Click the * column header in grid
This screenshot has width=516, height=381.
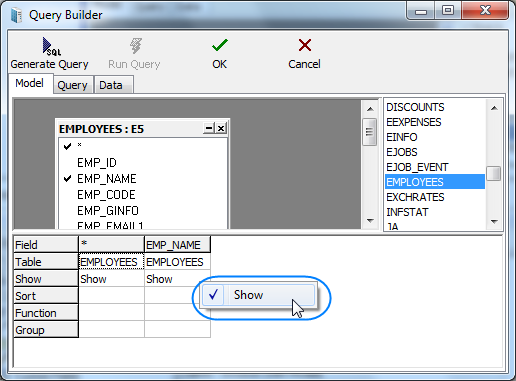click(x=111, y=244)
